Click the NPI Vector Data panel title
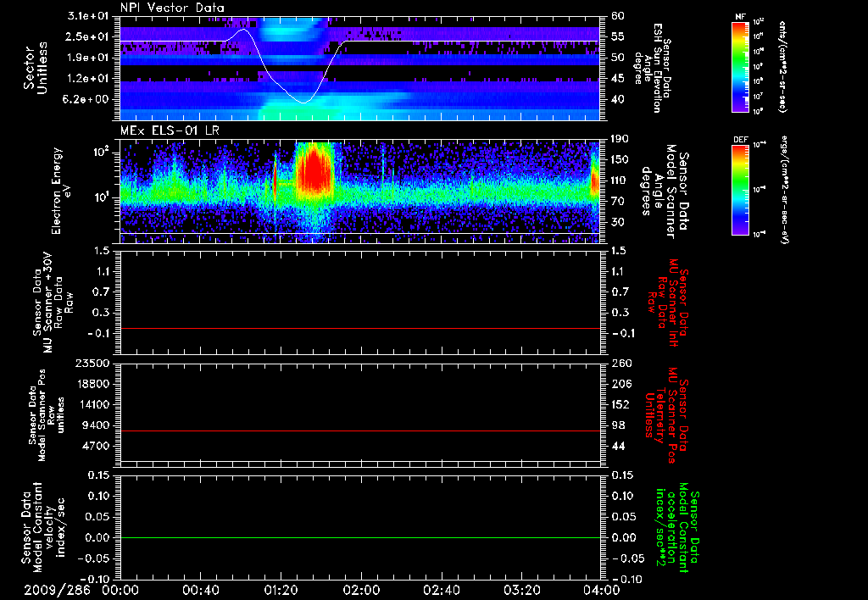868x600 pixels. 172,8
